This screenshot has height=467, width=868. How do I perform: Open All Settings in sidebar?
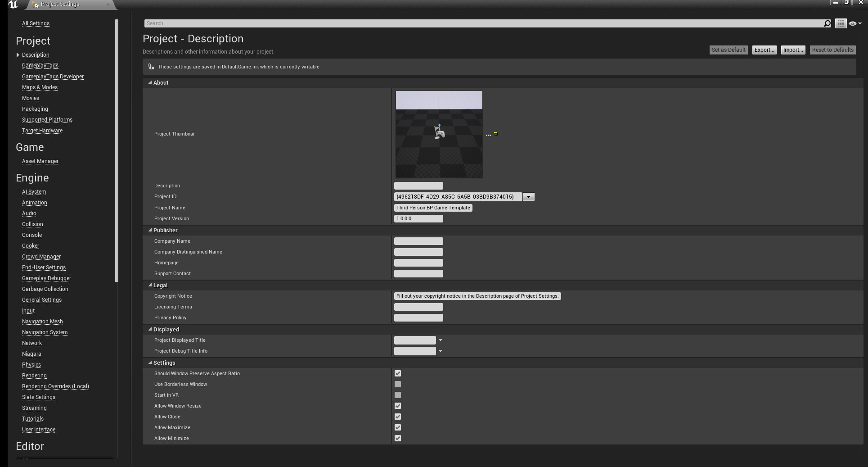(x=36, y=23)
